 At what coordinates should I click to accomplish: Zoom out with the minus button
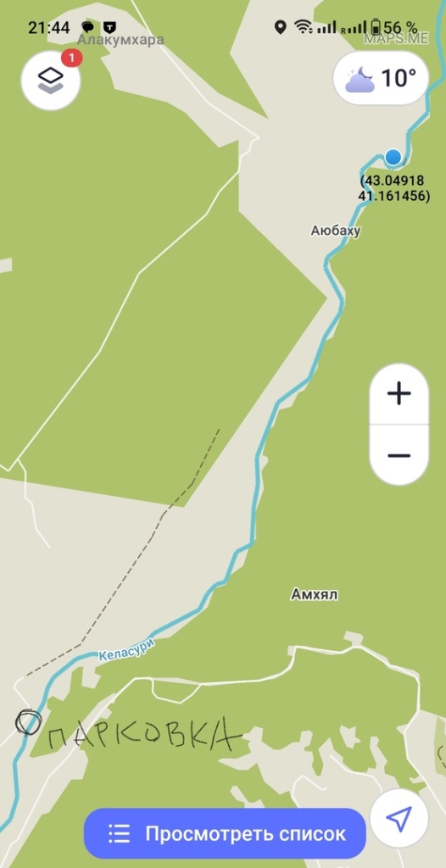[x=399, y=455]
